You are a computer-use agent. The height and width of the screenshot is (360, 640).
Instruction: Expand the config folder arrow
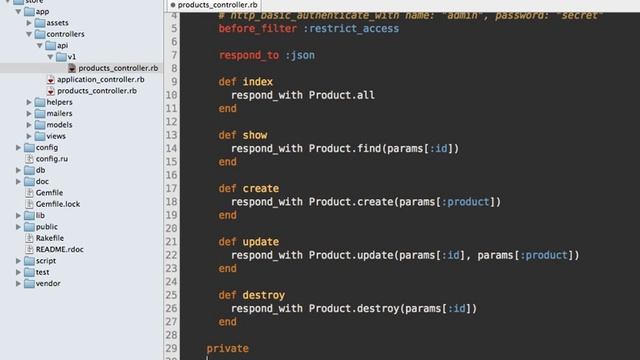coord(18,147)
